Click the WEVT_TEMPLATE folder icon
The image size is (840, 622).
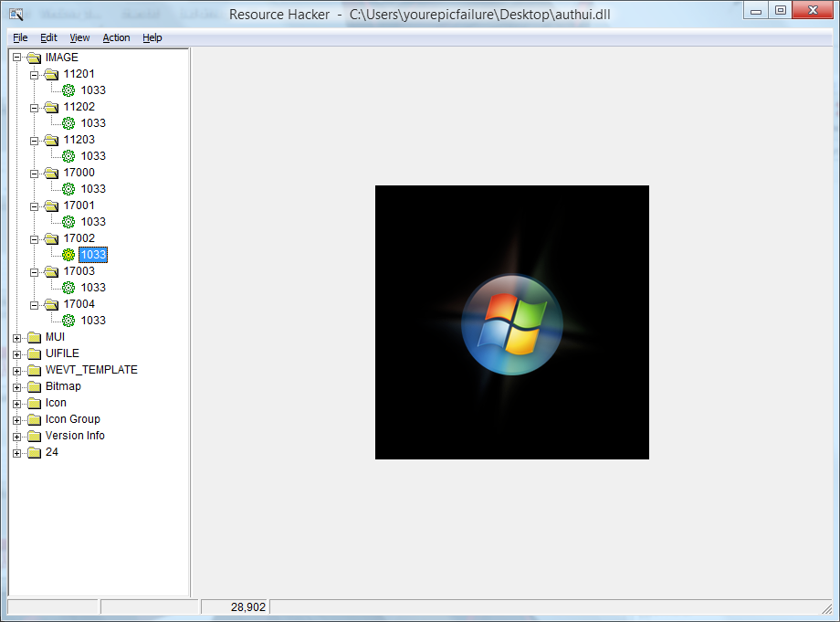tap(35, 369)
